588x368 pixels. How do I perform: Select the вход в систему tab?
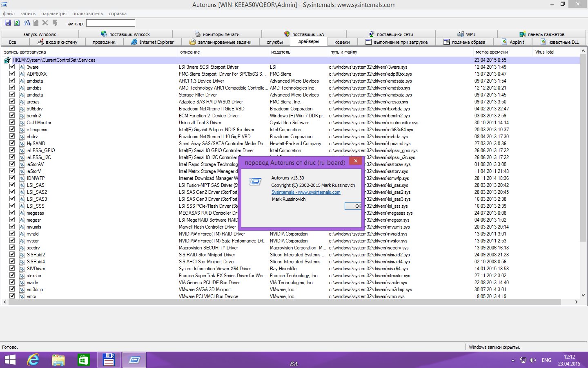point(57,42)
